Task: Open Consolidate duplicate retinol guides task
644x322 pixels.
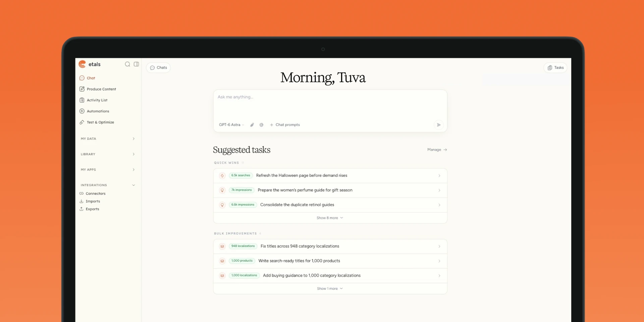Action: coord(330,205)
